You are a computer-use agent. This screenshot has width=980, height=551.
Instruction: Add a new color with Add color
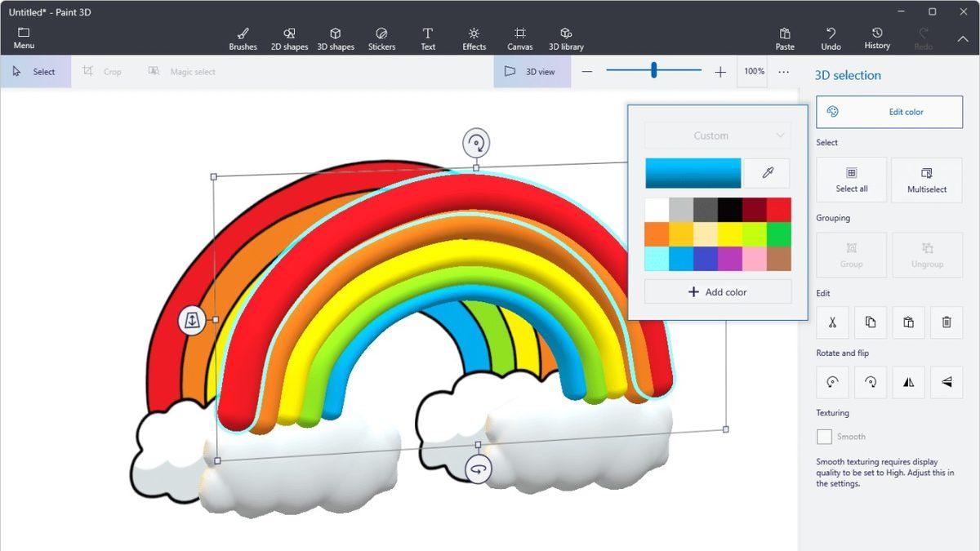717,291
